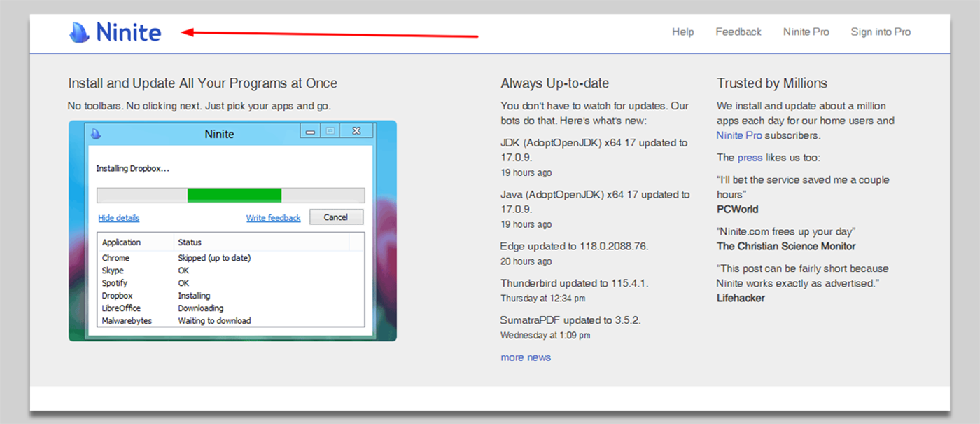Click 'SumatraPDF updated to 3.5.2.'
Image resolution: width=980 pixels, height=424 pixels.
(x=570, y=320)
